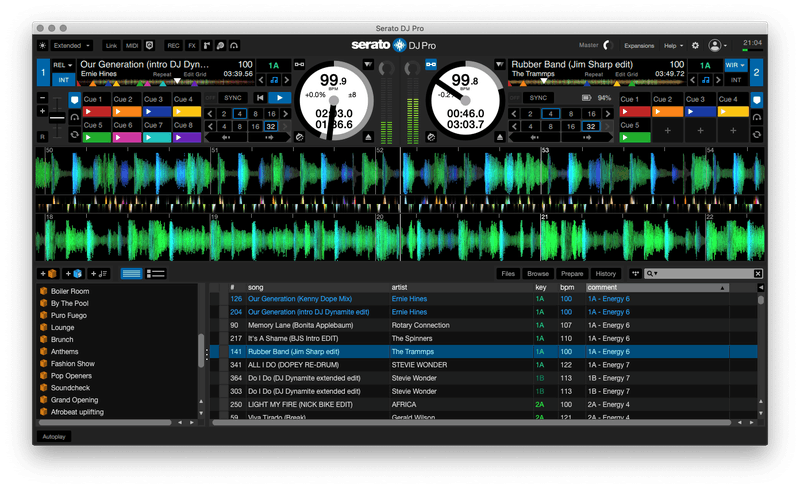This screenshot has height=488, width=800.
Task: Toggle the deck 2 beat link icon
Action: (x=431, y=64)
